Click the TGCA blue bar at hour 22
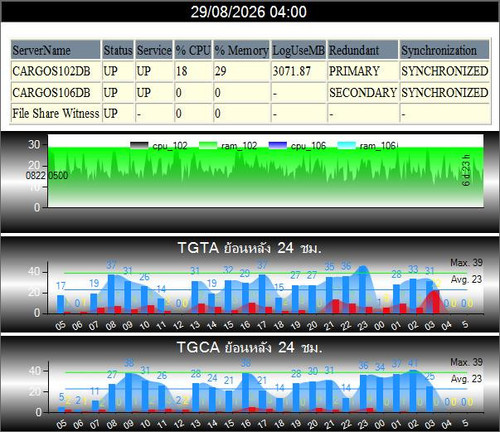This screenshot has width=500, height=432. coord(346,405)
